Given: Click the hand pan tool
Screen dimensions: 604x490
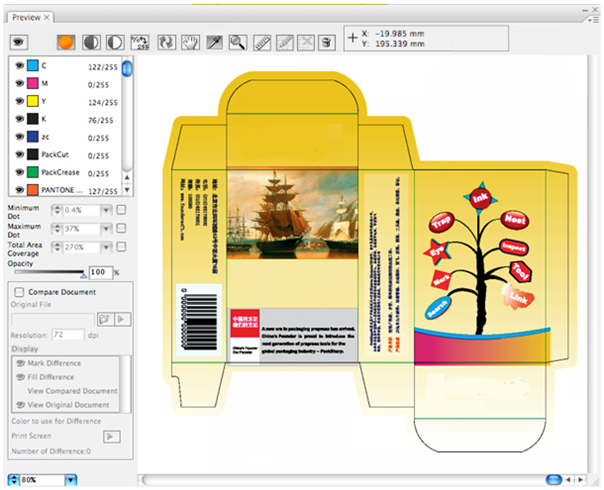Looking at the screenshot, I should click(190, 41).
